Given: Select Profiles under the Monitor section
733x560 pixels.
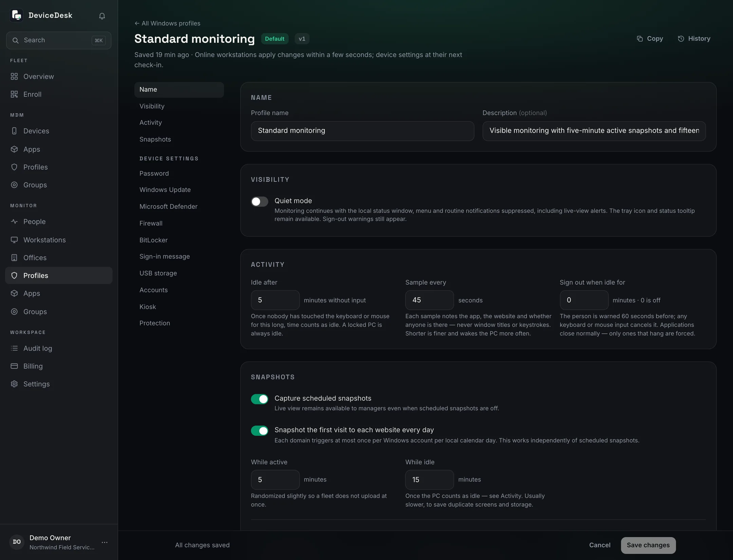Looking at the screenshot, I should [59, 276].
